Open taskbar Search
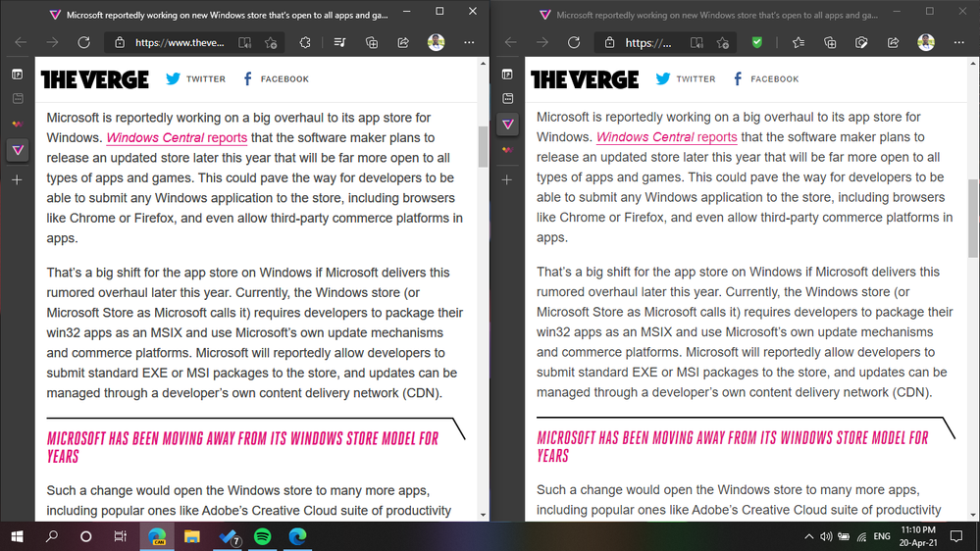The height and width of the screenshot is (551, 980). pyautogui.click(x=52, y=536)
